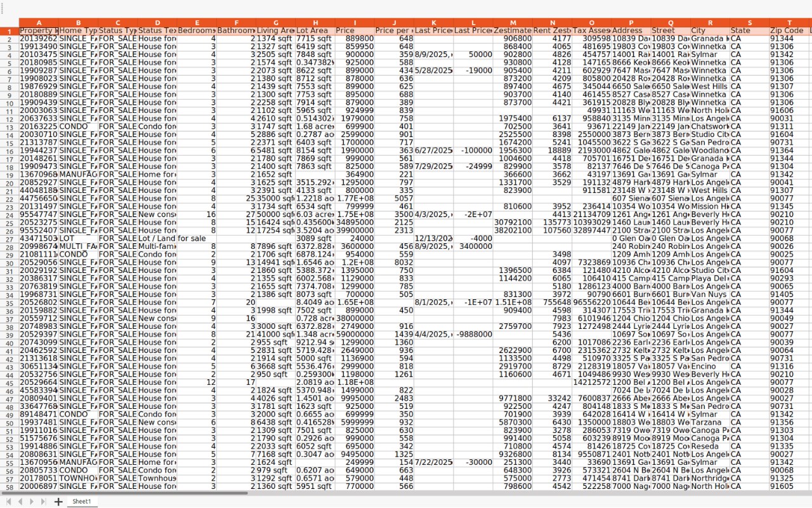Select the '5/28/2025' date cell
This screenshot has height=508, width=812.
pyautogui.click(x=433, y=70)
